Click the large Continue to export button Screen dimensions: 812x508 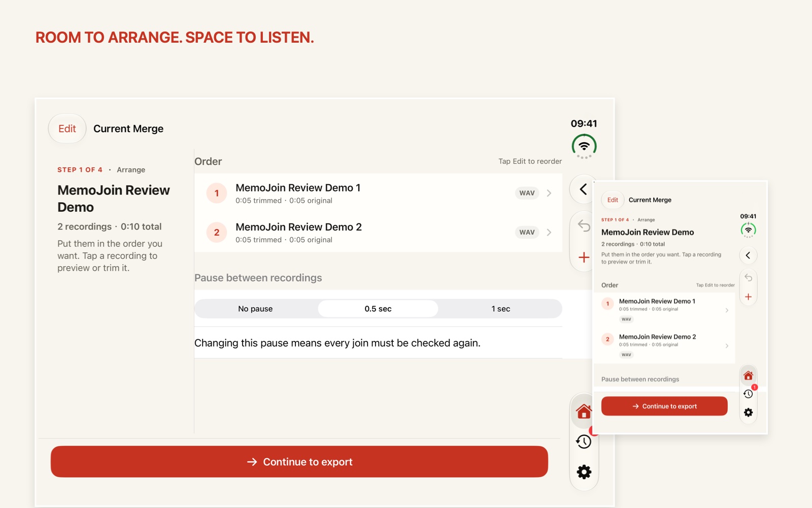pos(299,462)
